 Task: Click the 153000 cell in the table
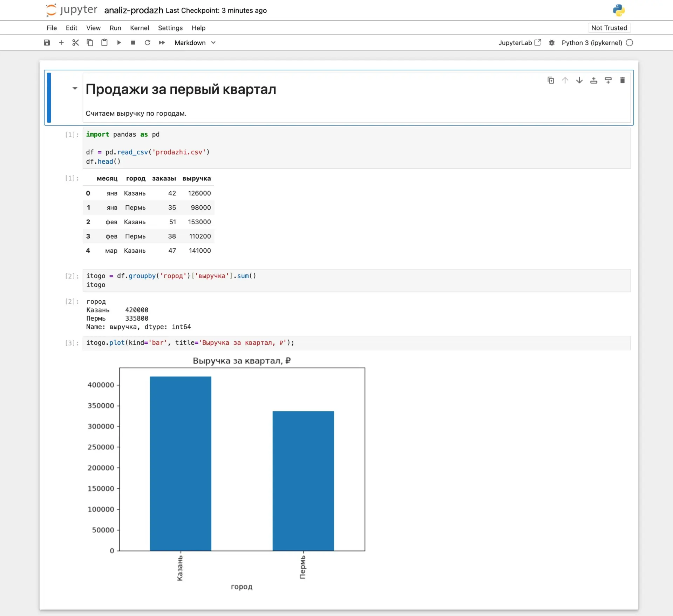tap(199, 222)
